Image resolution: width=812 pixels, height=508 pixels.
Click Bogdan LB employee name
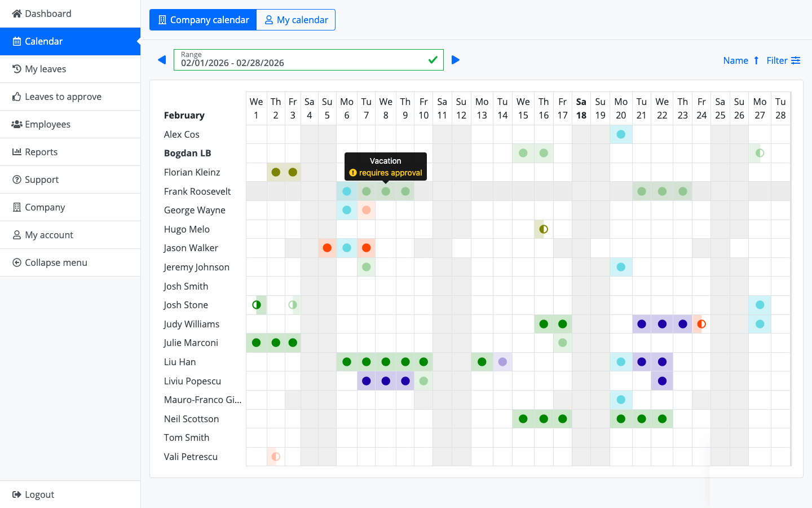coord(187,153)
